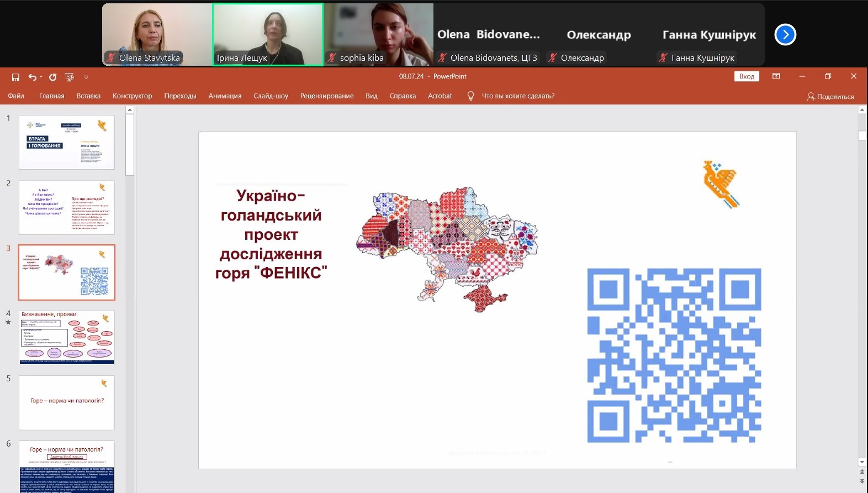Viewport: 868px width, 493px height.
Task: Click the Repeat/Redo circular arrow icon
Action: (x=53, y=77)
